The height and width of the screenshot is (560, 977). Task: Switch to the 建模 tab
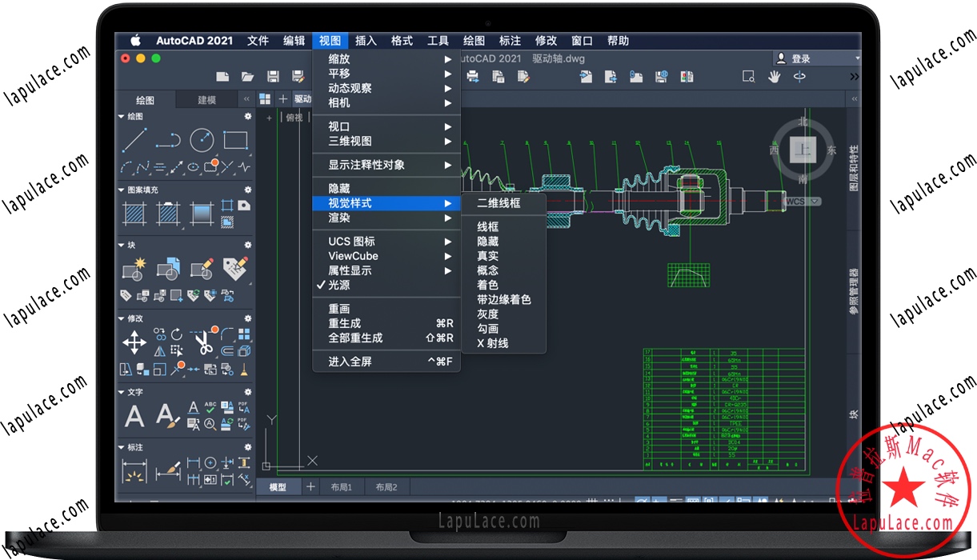tap(206, 100)
